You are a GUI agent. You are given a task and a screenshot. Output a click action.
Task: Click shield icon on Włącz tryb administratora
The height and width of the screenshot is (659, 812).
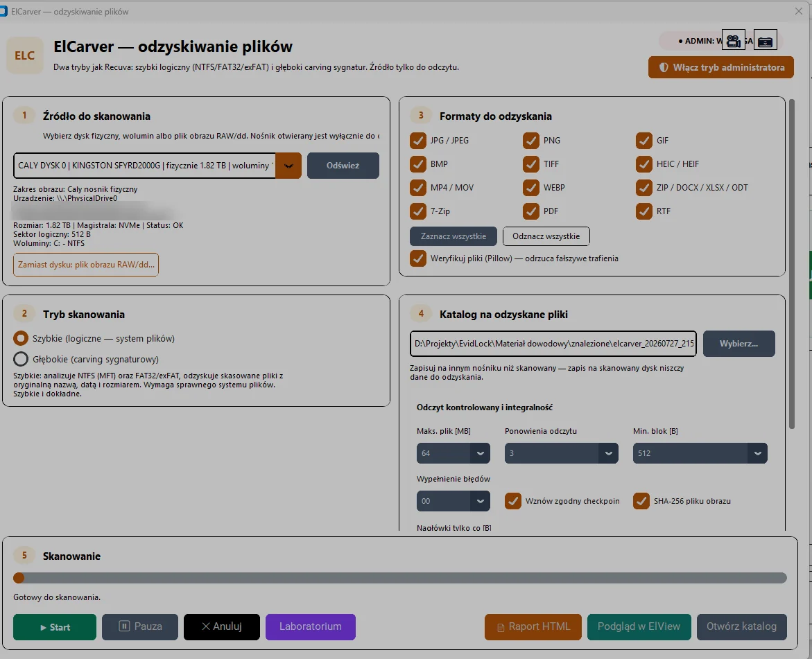[664, 67]
